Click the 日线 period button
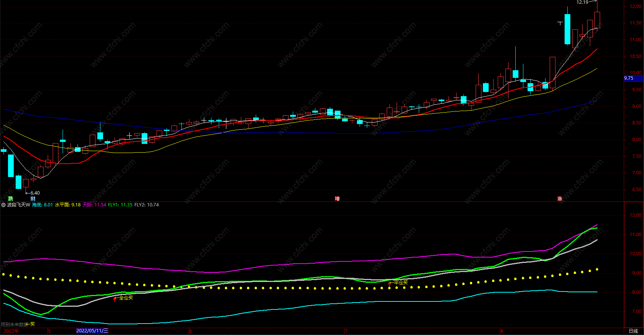The height and width of the screenshot is (335, 644). (633, 331)
